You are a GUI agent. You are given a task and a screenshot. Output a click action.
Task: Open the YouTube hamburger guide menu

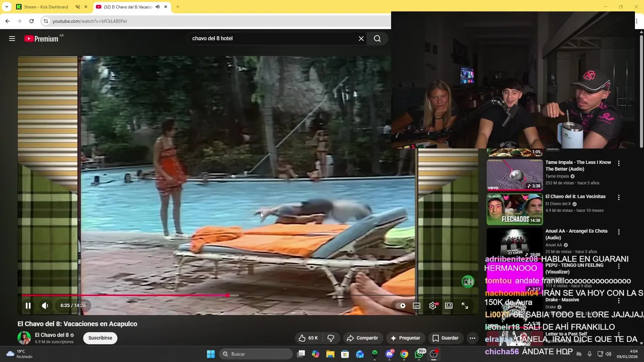12,39
